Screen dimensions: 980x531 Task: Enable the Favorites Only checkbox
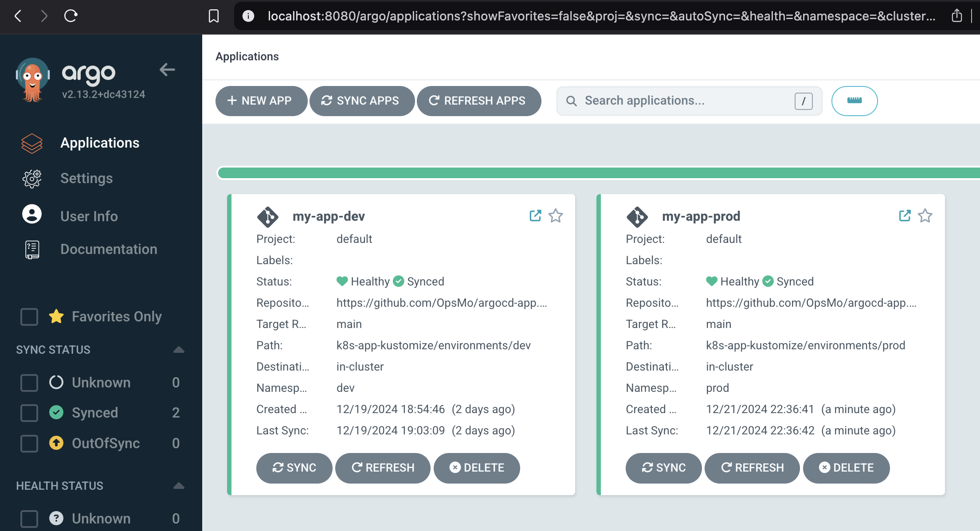point(29,317)
